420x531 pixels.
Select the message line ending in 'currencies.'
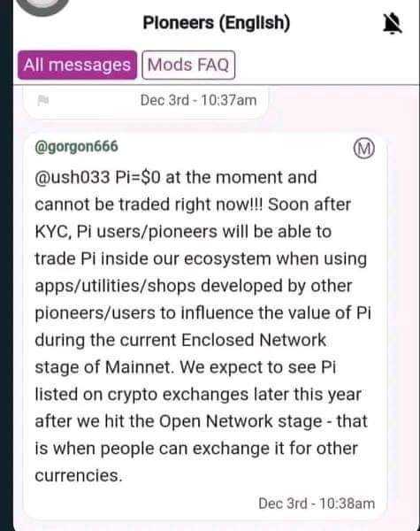(79, 476)
